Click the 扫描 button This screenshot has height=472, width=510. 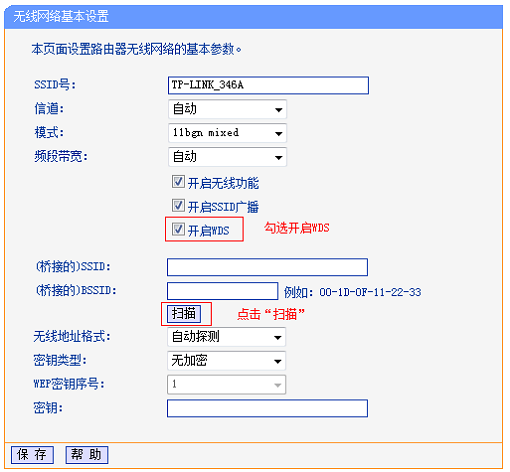(x=184, y=314)
